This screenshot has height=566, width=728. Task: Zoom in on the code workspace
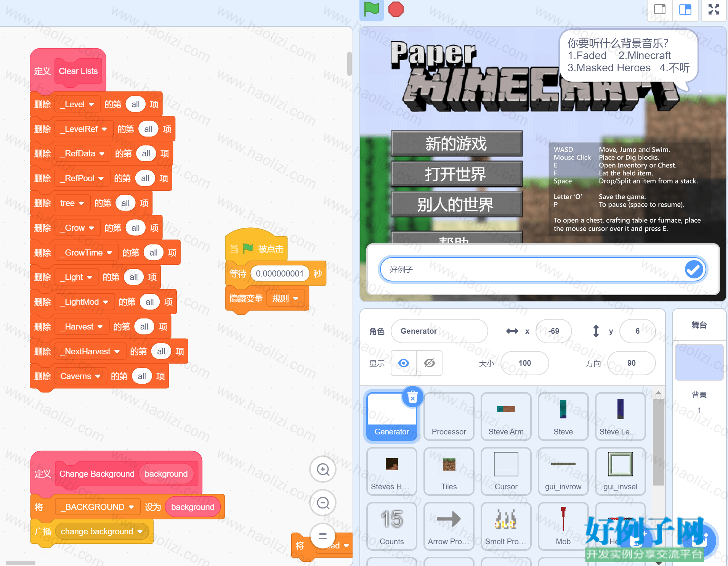pos(323,470)
